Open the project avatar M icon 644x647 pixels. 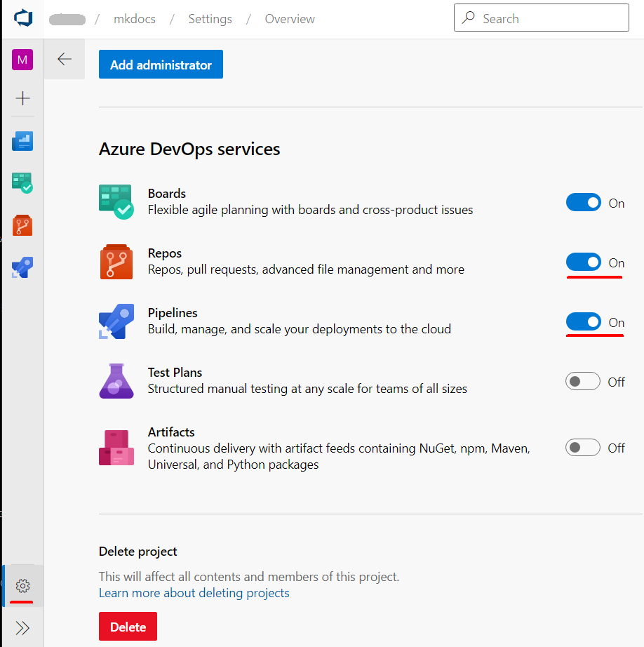point(22,60)
